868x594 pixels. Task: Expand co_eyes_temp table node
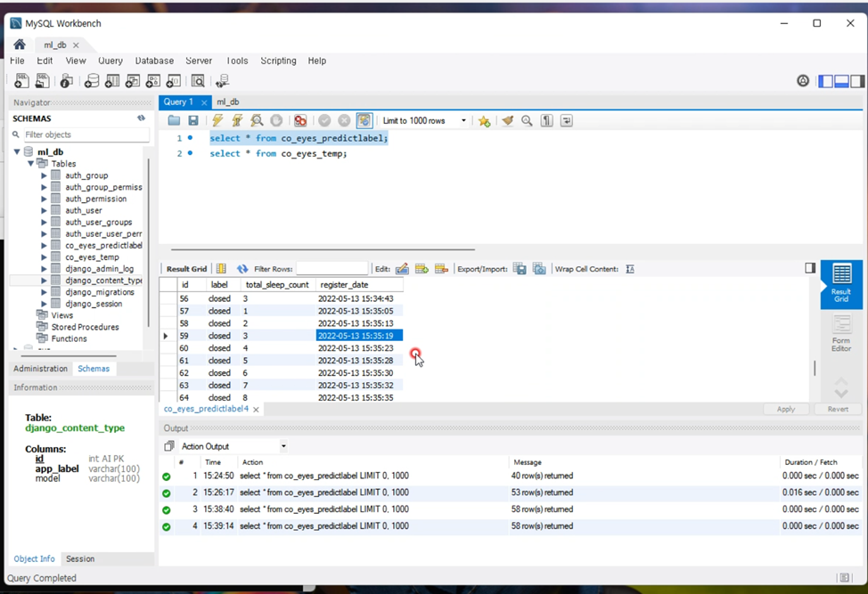44,257
